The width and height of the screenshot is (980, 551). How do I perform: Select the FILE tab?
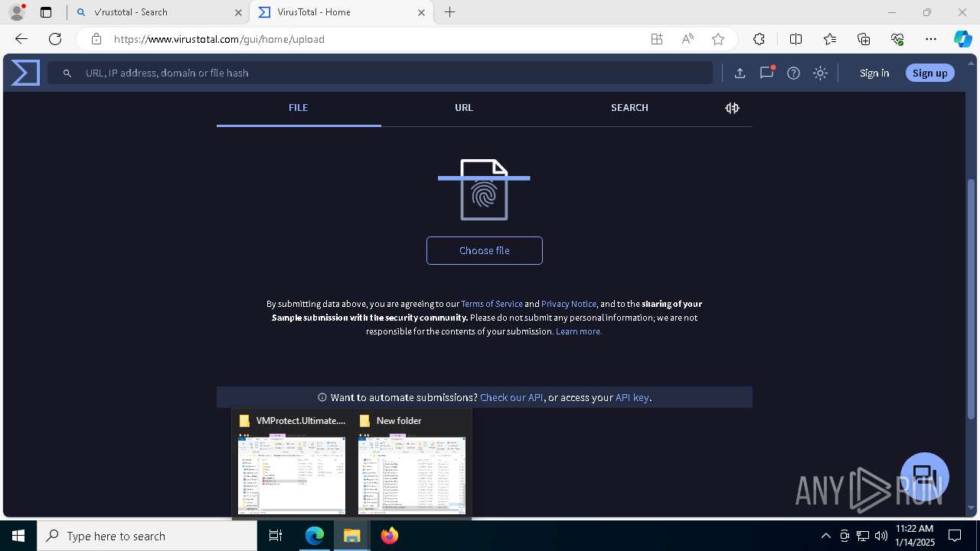[x=299, y=108]
